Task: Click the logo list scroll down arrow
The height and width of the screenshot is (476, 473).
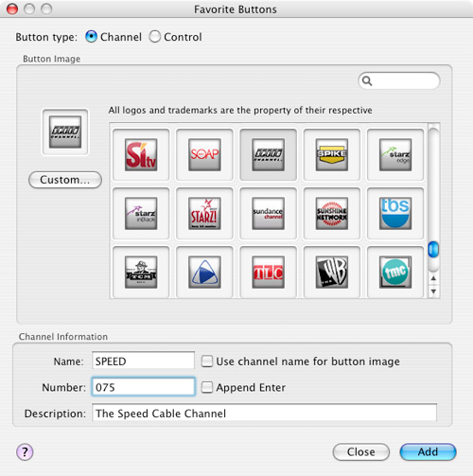Action: [x=433, y=291]
